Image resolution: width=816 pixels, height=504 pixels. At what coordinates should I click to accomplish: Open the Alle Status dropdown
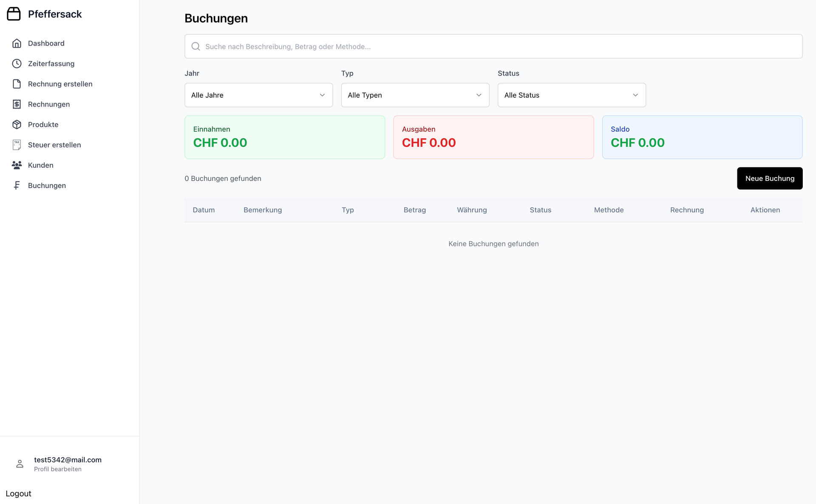click(x=571, y=95)
